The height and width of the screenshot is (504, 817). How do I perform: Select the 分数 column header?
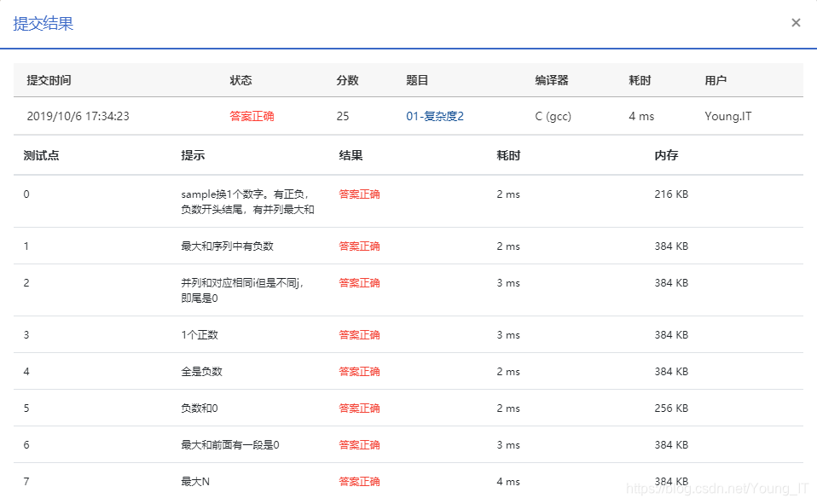click(x=347, y=79)
